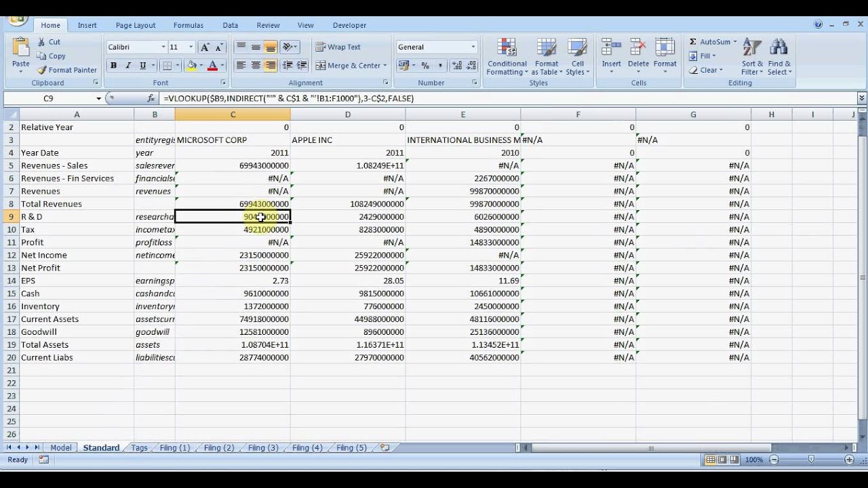Image resolution: width=868 pixels, height=488 pixels.
Task: Click the Paste clipboard icon
Action: [x=21, y=48]
